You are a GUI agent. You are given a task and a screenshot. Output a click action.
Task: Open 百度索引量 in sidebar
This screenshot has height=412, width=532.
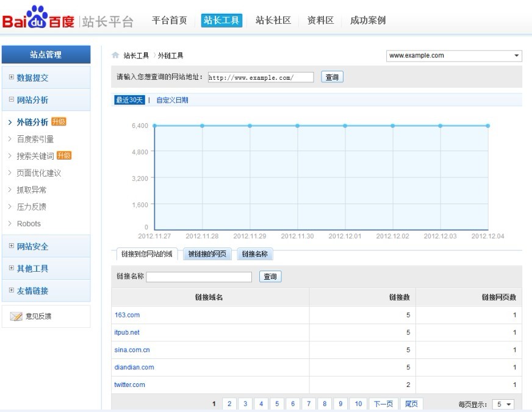click(x=35, y=139)
